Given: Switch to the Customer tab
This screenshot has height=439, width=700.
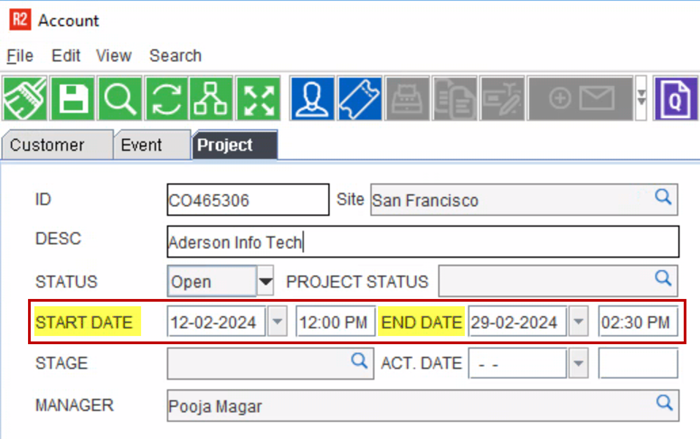Looking at the screenshot, I should coord(48,145).
